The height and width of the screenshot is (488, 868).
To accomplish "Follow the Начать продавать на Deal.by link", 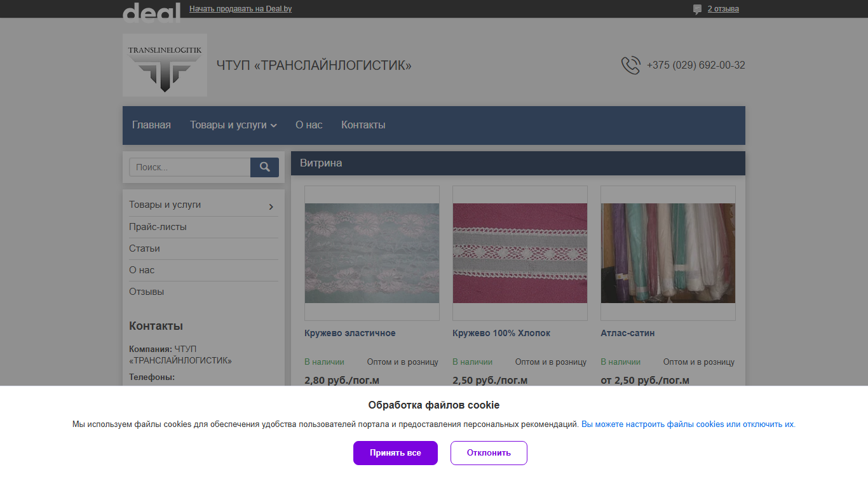I will (240, 9).
